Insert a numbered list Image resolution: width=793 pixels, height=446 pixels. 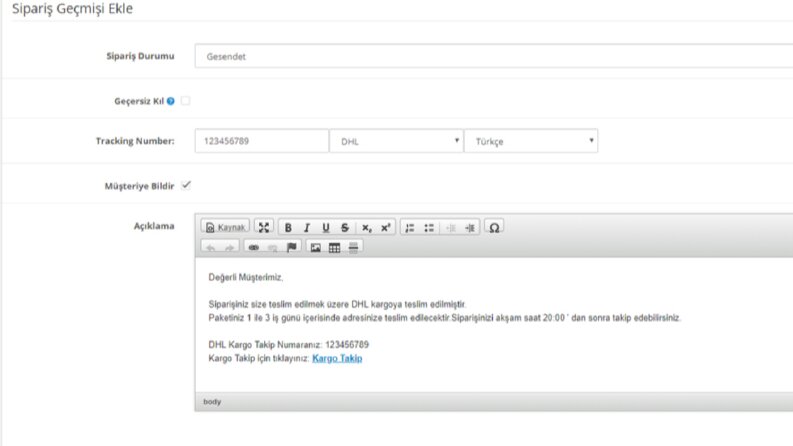pyautogui.click(x=410, y=228)
